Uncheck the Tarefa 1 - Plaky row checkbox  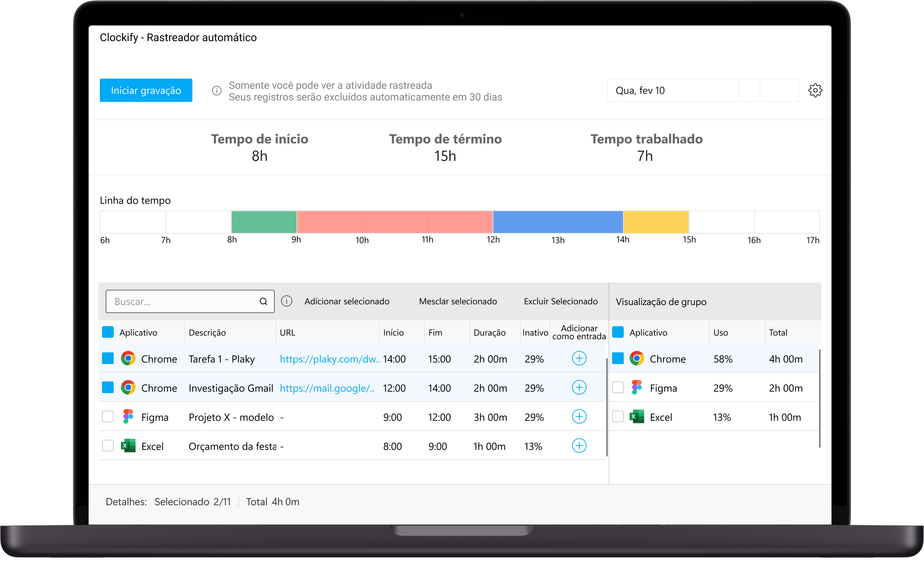point(108,359)
